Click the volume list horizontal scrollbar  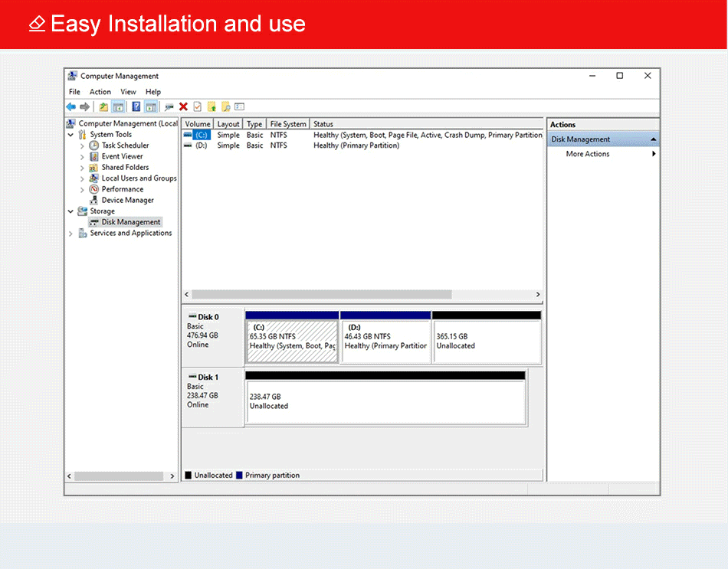322,295
